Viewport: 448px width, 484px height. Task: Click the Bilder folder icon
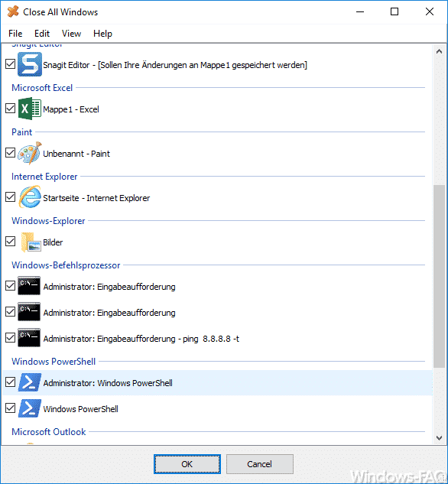[x=31, y=242]
